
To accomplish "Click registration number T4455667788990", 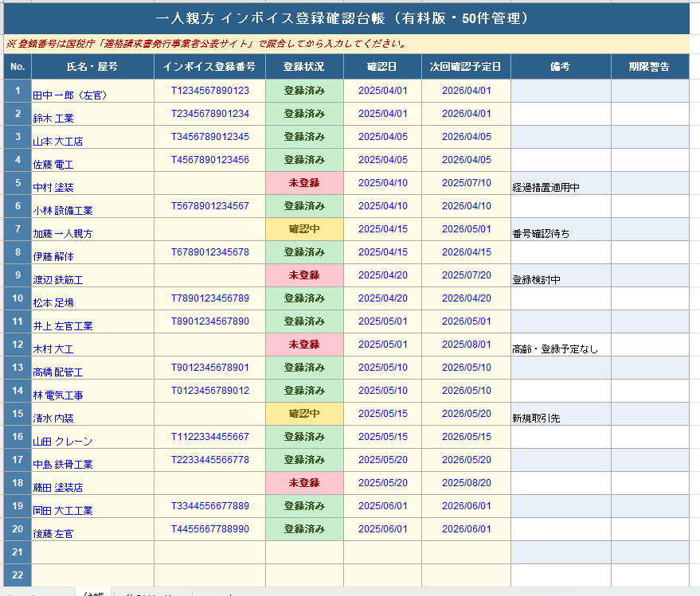I will pos(209,529).
